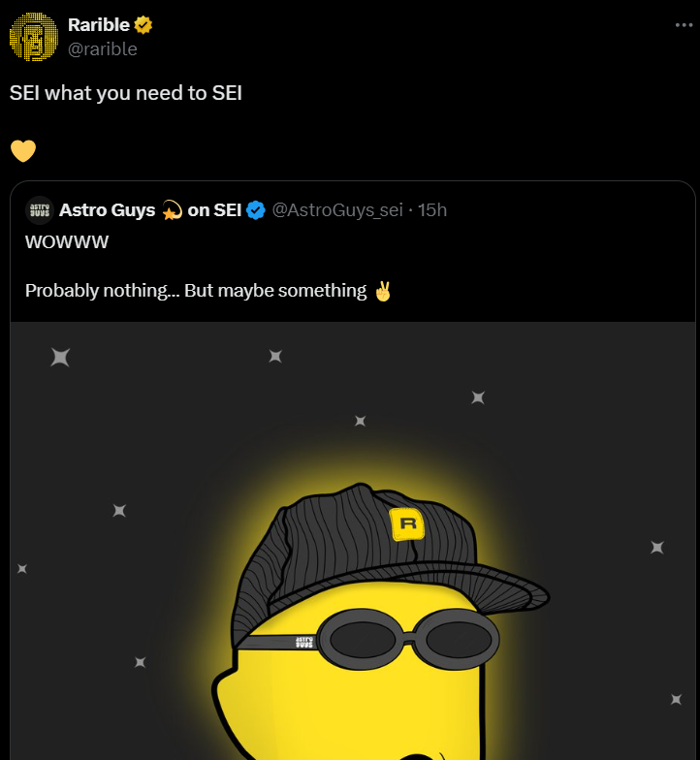Click the "SEI what you need to SEI" text
The image size is (700, 760).
125,94
